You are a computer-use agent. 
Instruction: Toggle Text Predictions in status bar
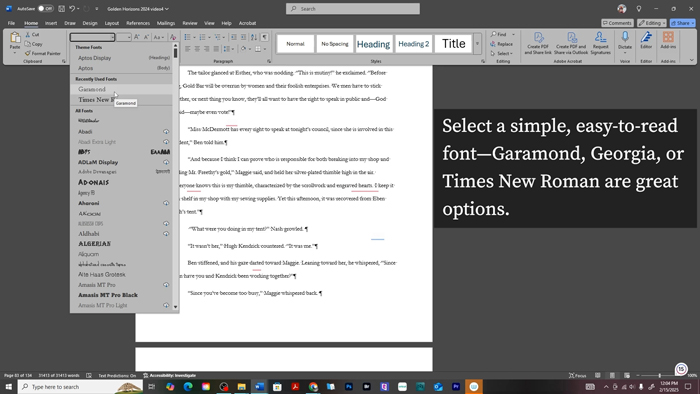pyautogui.click(x=117, y=376)
